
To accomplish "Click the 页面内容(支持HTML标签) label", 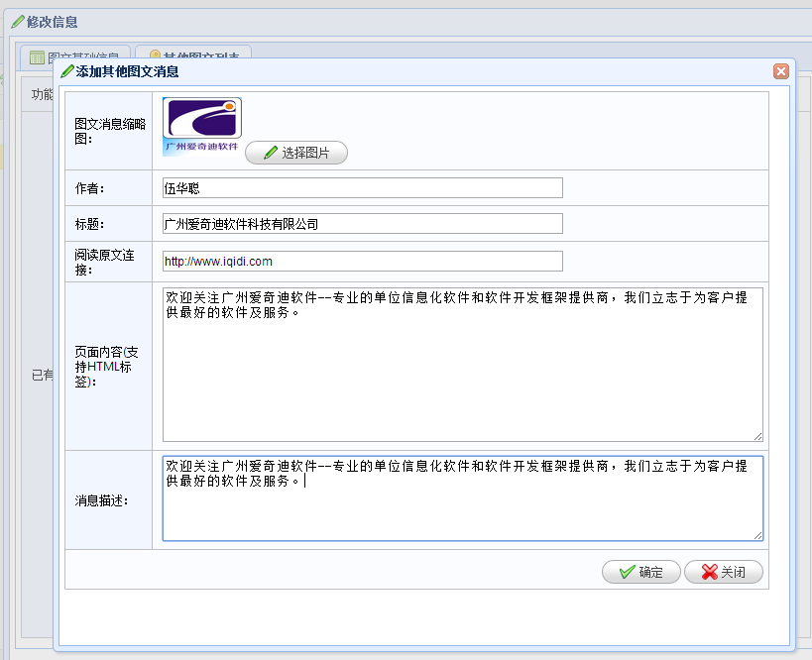I will [x=107, y=367].
